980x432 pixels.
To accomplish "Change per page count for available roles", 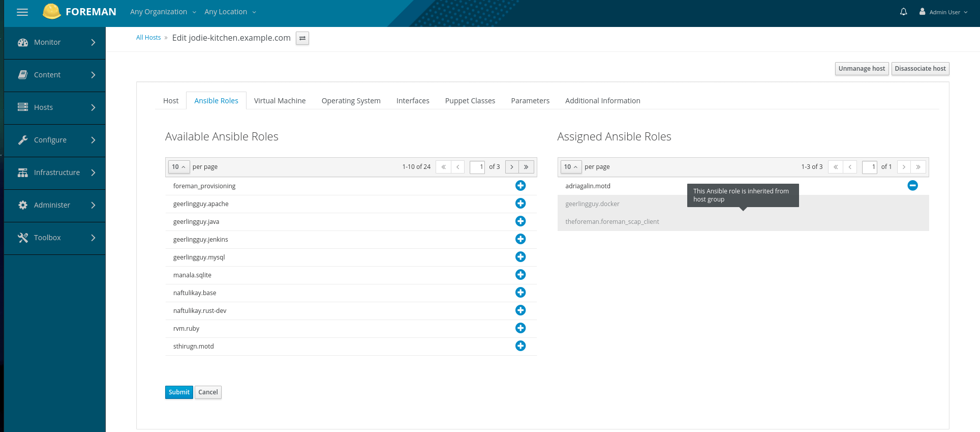I will click(179, 167).
